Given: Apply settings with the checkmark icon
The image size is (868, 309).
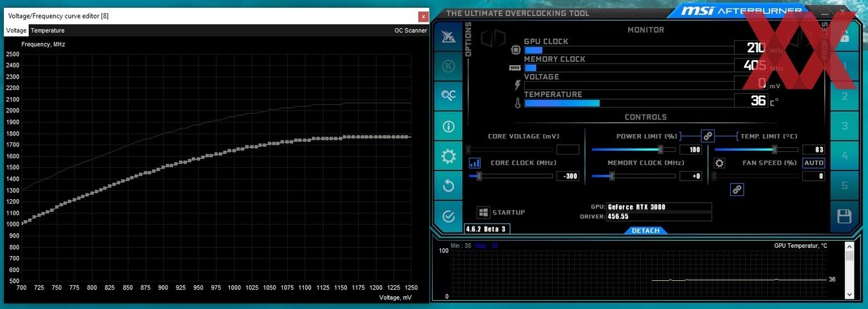Looking at the screenshot, I should pyautogui.click(x=448, y=216).
